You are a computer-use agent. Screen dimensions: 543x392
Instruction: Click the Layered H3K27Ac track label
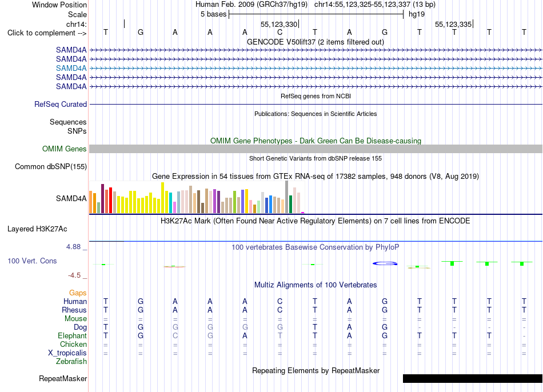coord(37,229)
